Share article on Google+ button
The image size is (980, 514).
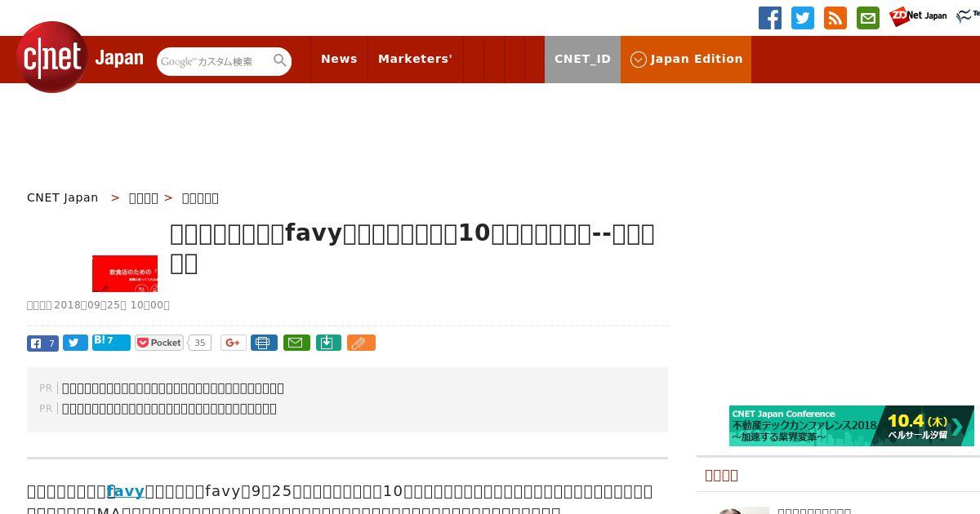tap(233, 343)
